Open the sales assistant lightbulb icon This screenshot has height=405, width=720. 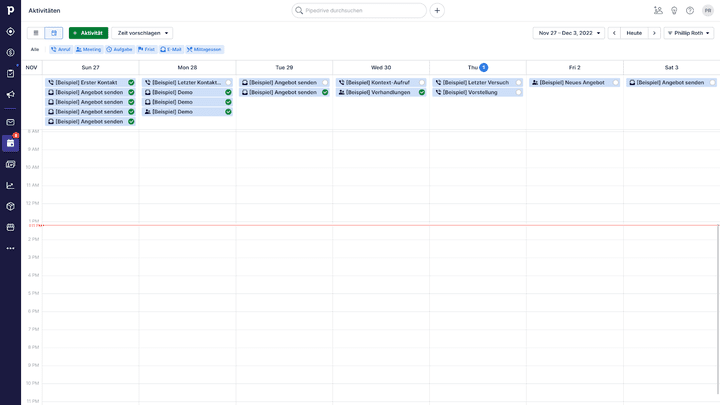pyautogui.click(x=674, y=11)
